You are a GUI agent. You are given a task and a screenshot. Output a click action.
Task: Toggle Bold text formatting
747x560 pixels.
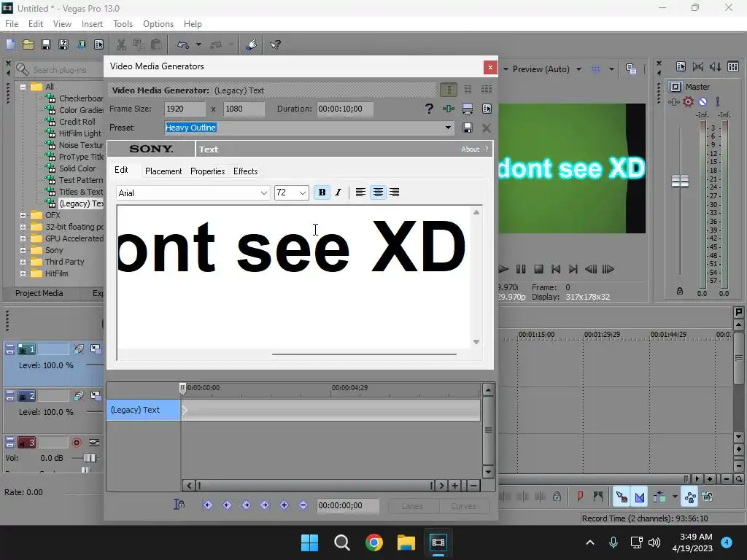322,192
